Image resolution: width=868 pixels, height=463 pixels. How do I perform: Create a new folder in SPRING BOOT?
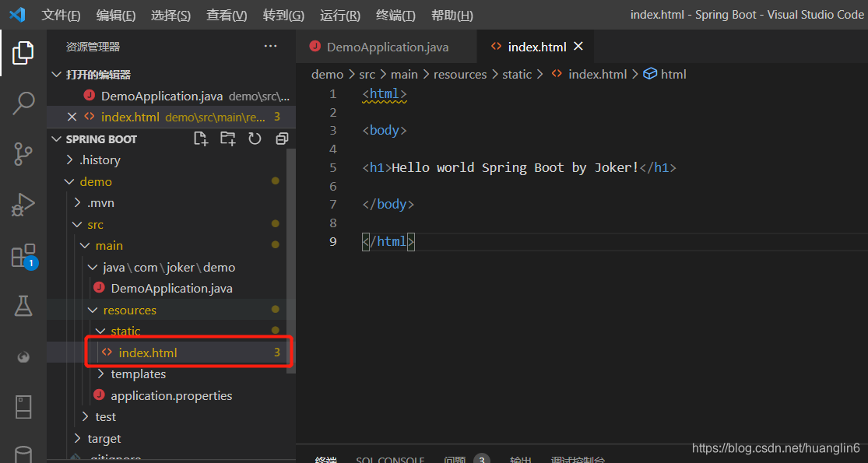(x=227, y=139)
